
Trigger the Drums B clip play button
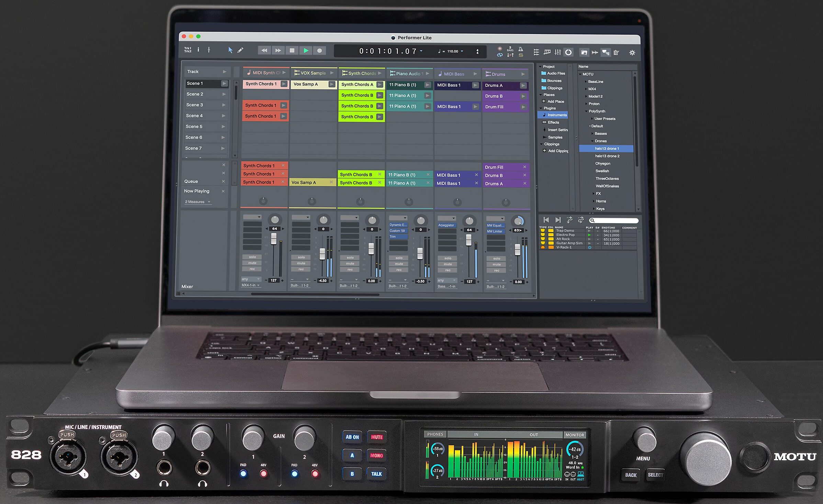click(523, 96)
